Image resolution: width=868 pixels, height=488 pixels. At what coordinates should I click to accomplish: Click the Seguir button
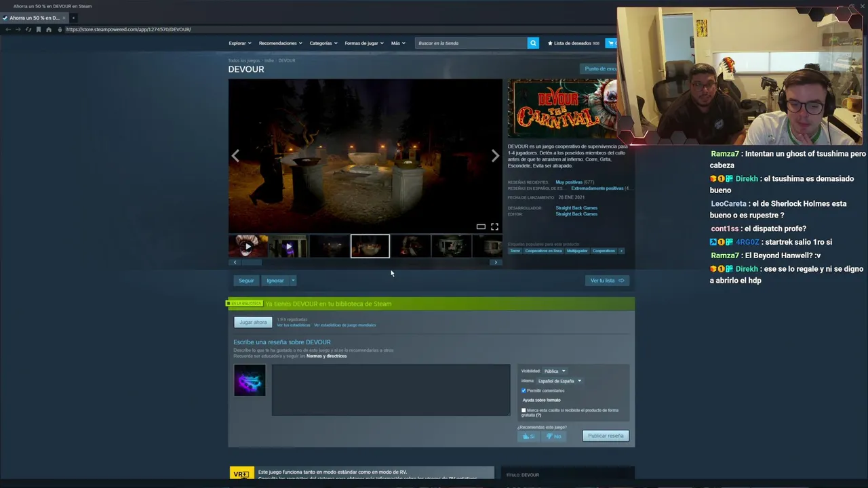coord(246,281)
